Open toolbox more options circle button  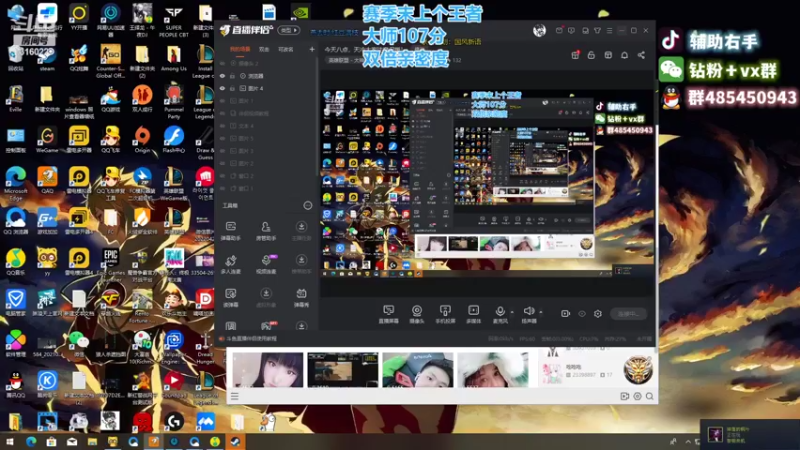(308, 206)
